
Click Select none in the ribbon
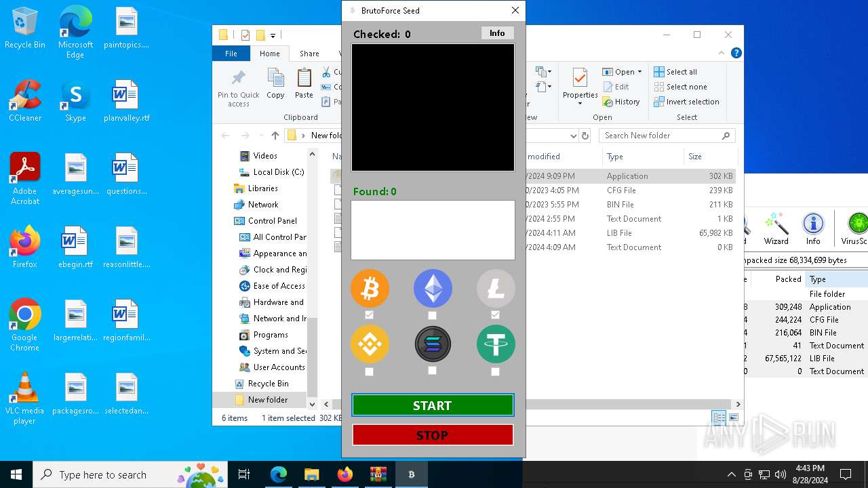click(680, 87)
